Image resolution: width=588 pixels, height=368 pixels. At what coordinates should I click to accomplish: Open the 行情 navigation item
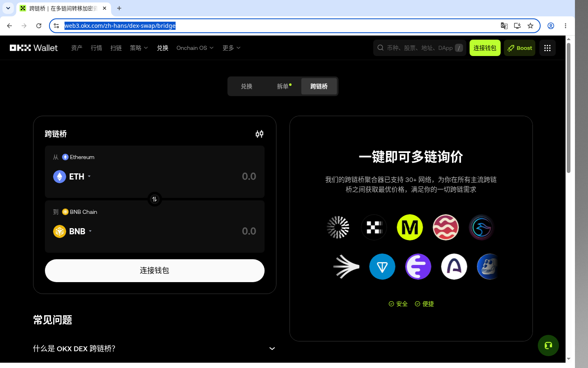[x=96, y=48]
